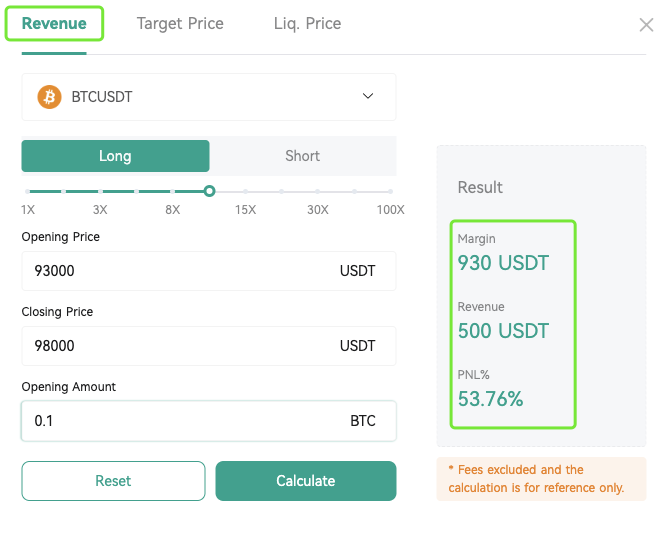This screenshot has height=556, width=659.
Task: Click the Bitcoin logo icon beside BTCUSDT
Action: [49, 97]
